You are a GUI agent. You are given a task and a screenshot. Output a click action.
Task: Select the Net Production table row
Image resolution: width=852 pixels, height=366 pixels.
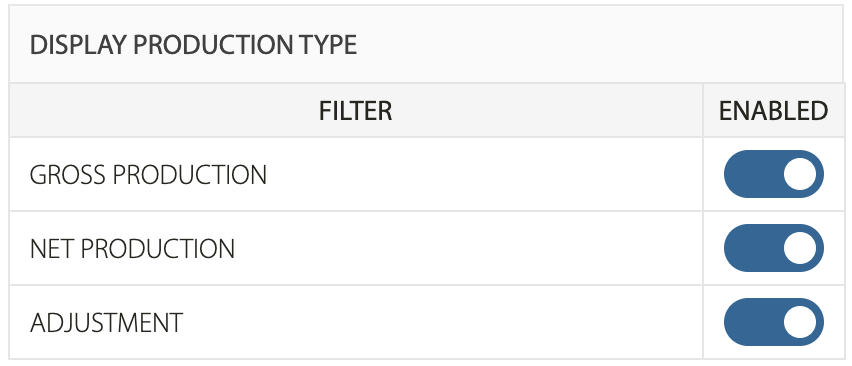427,248
